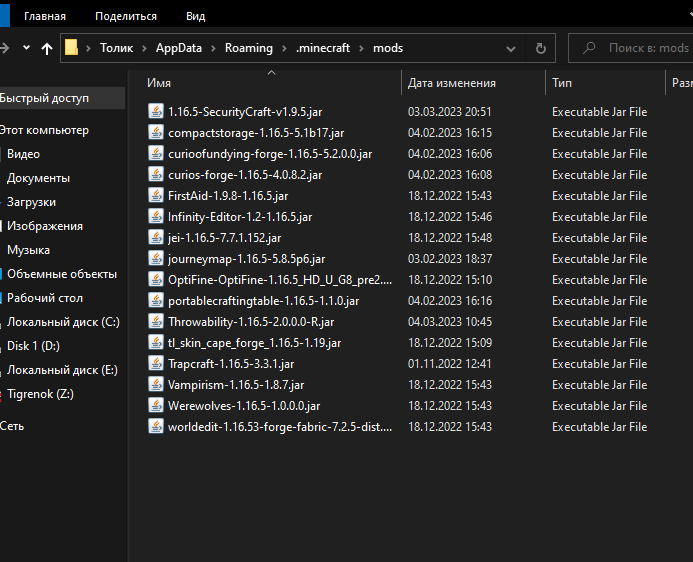The image size is (693, 562).
Task: Open Локальный диск (C:) in the sidebar
Action: (x=63, y=322)
